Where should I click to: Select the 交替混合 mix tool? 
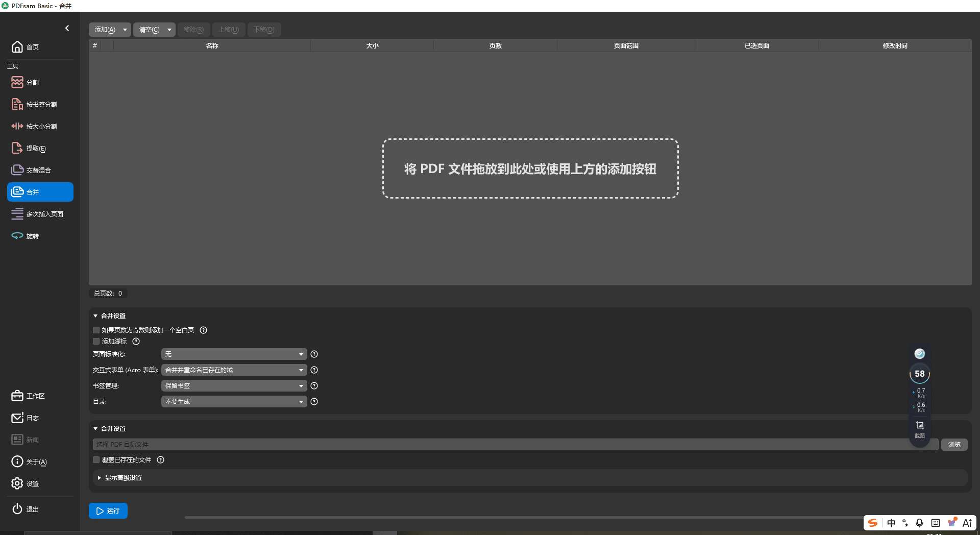[x=39, y=170]
